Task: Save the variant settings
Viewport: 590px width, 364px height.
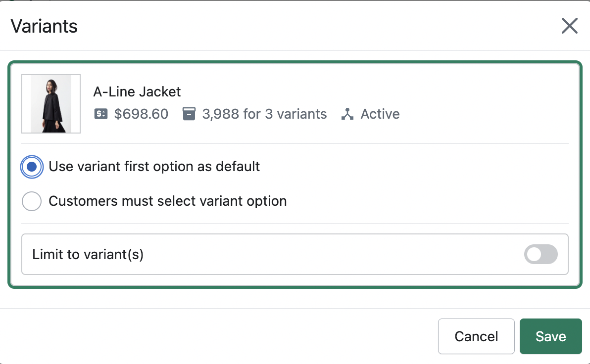Action: (x=550, y=336)
